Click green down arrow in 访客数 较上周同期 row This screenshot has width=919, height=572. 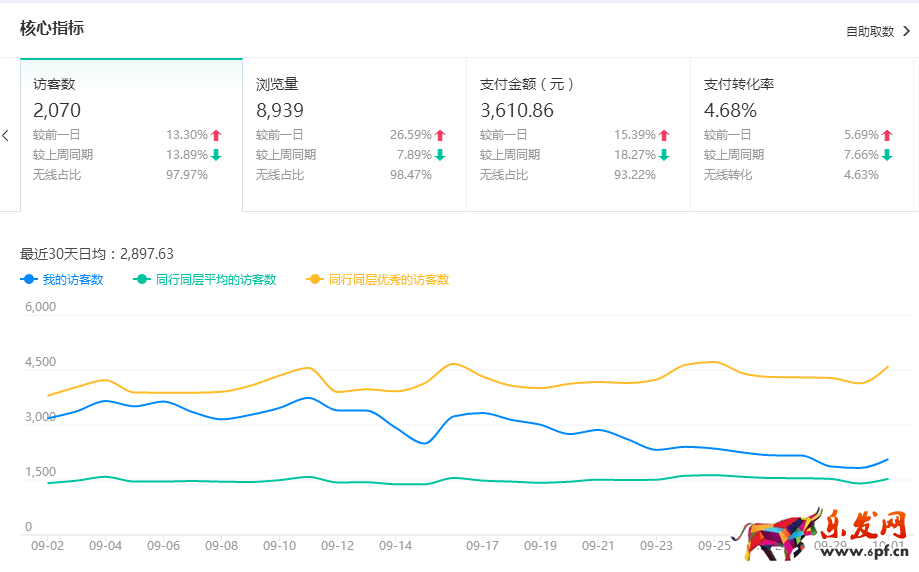[216, 155]
